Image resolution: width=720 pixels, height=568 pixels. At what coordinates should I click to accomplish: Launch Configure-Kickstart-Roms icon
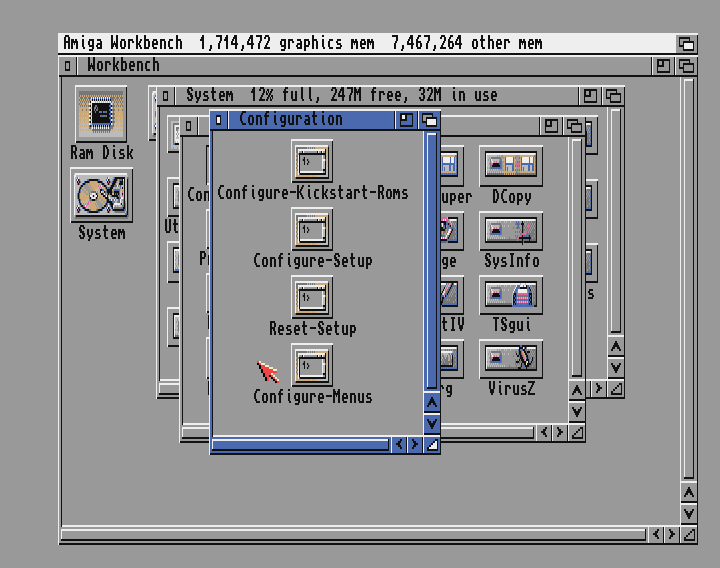pyautogui.click(x=312, y=161)
